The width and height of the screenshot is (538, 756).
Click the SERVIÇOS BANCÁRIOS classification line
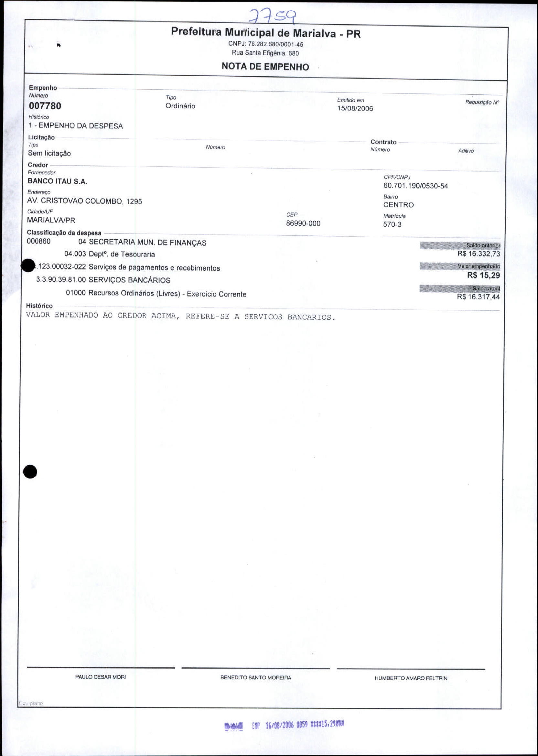[103, 280]
